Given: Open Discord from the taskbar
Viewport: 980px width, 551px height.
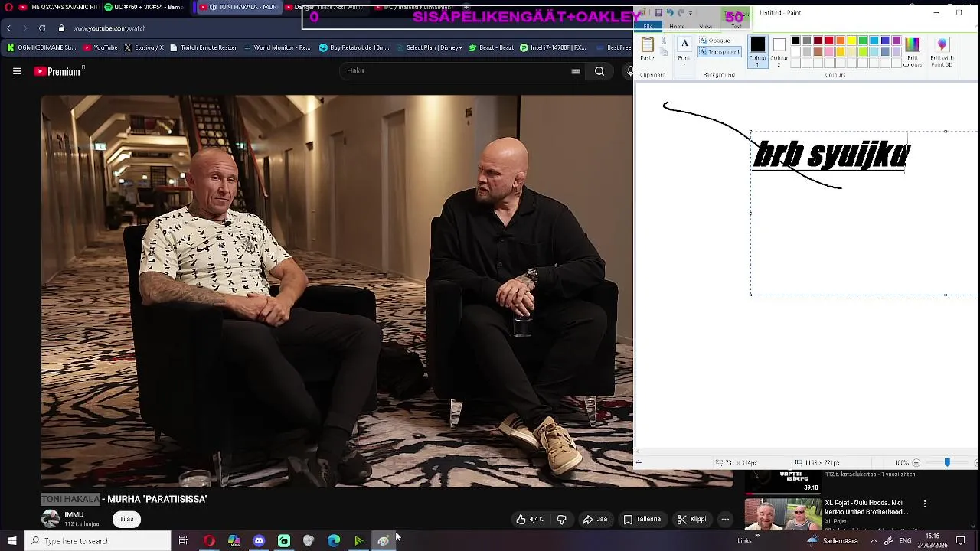Looking at the screenshot, I should tap(259, 541).
